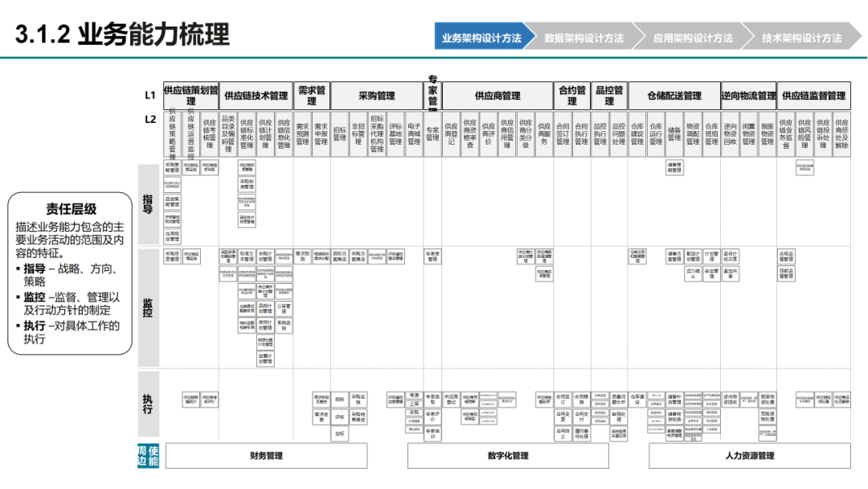Click L2 cell 供应链风险管理

click(805, 134)
